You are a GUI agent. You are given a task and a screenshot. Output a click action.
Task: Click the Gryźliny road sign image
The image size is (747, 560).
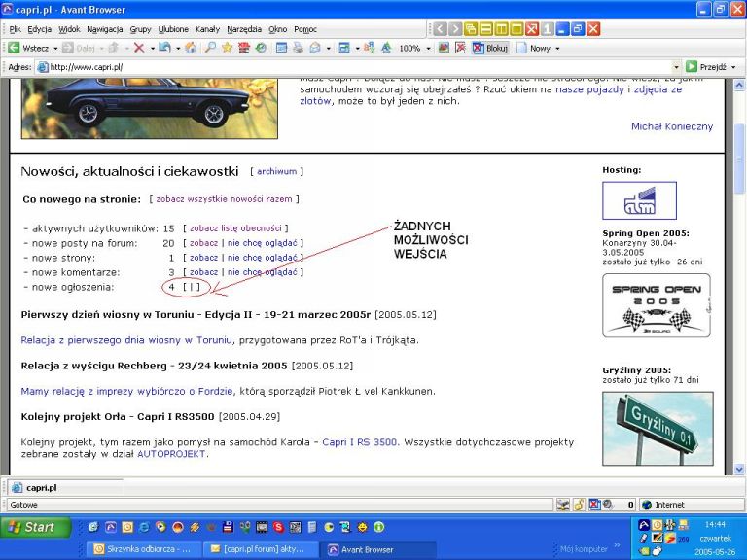(657, 427)
